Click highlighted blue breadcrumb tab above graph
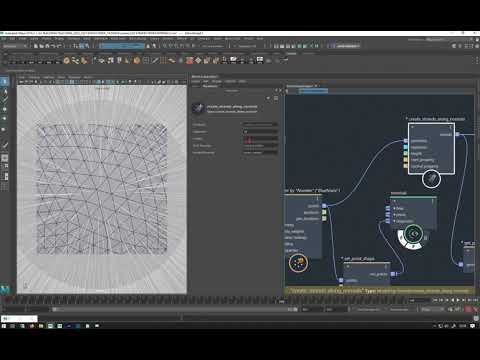480x360 pixels. [313, 91]
